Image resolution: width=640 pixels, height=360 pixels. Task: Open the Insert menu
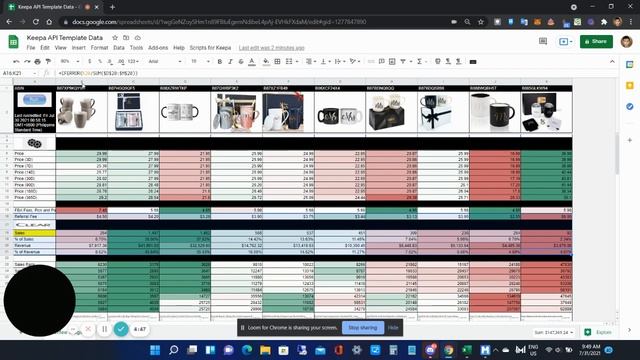(x=79, y=48)
